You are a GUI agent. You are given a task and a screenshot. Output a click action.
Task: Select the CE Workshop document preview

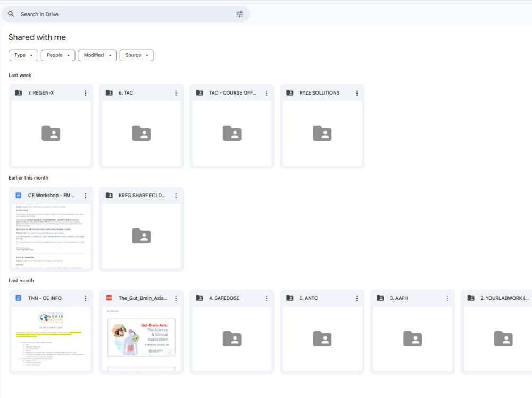(51, 236)
